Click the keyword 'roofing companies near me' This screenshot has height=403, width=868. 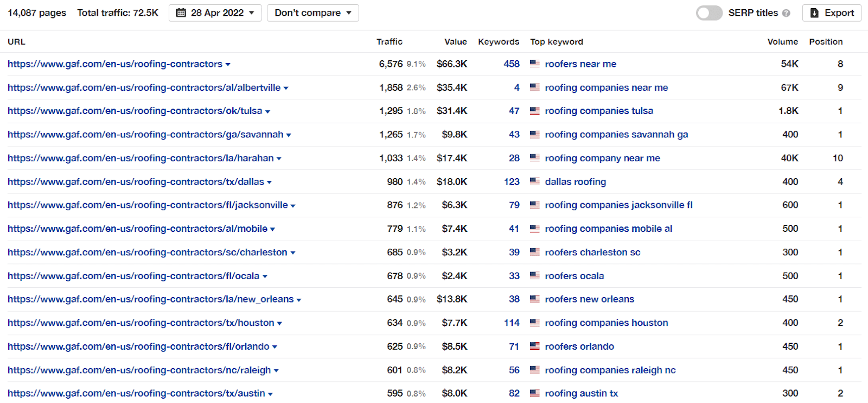[607, 87]
